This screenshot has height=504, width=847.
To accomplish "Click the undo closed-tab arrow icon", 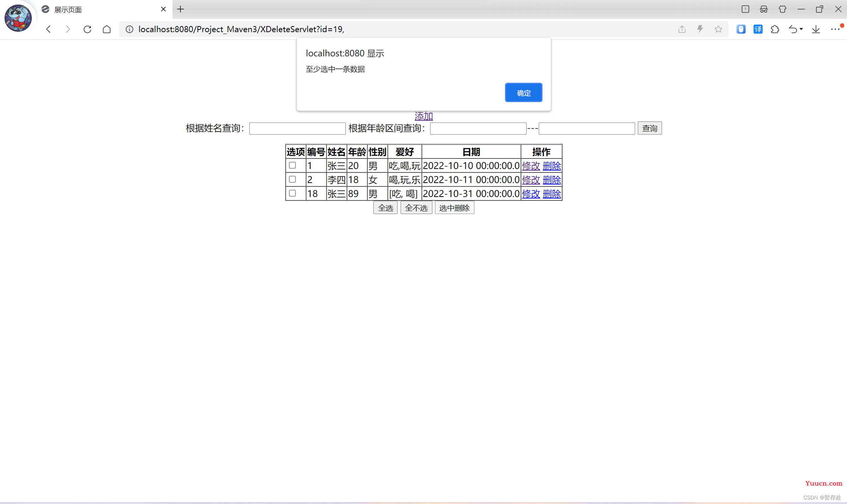I will (x=793, y=29).
